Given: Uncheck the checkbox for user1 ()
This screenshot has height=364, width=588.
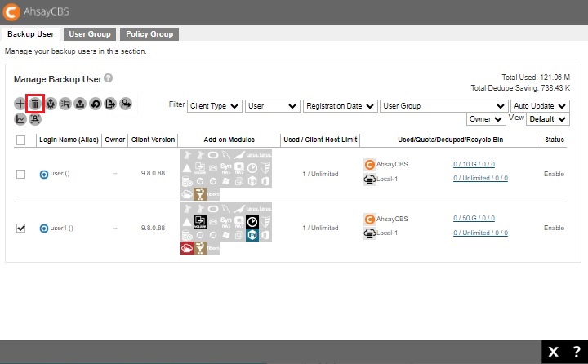Looking at the screenshot, I should click(21, 228).
